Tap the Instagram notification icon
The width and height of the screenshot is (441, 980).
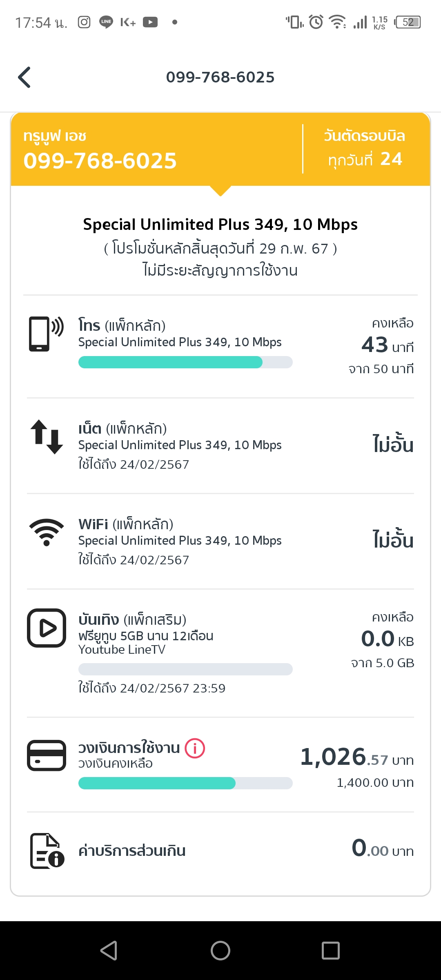tap(84, 22)
